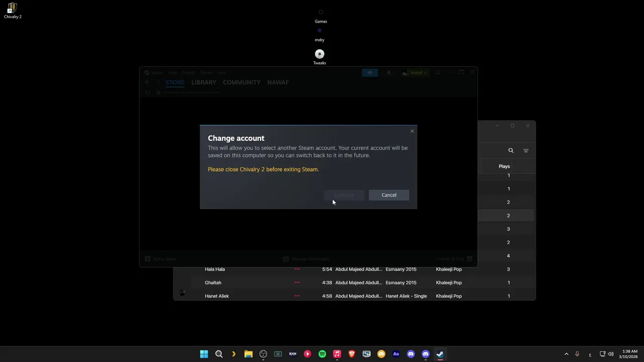Open volume control in system tray
Image resolution: width=644 pixels, height=362 pixels.
[x=611, y=354]
